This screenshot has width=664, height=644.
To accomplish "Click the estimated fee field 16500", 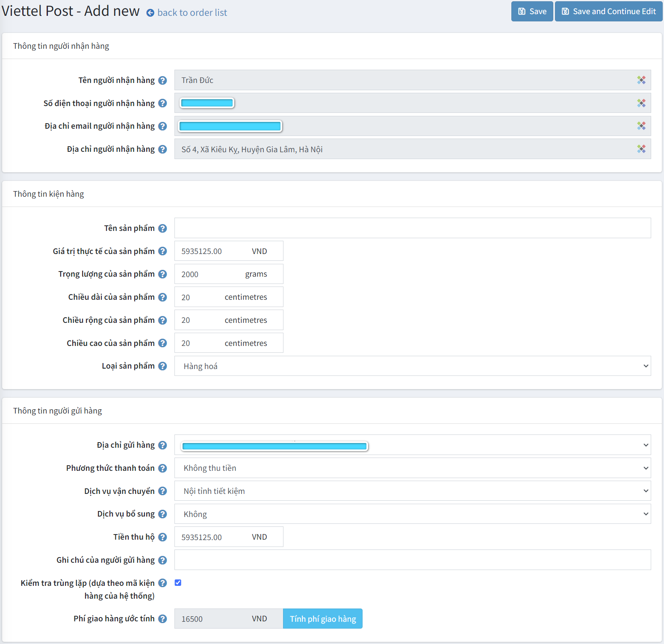I will (229, 619).
